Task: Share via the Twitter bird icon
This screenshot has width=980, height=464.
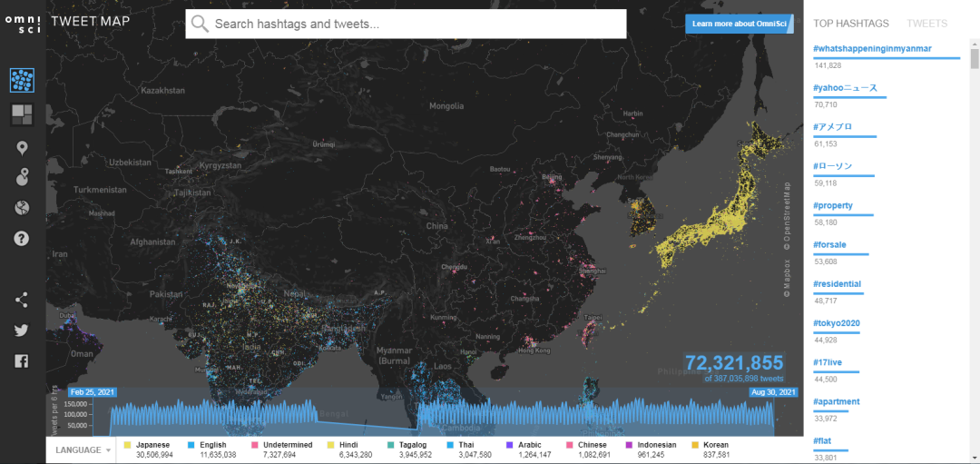Action: 22,331
